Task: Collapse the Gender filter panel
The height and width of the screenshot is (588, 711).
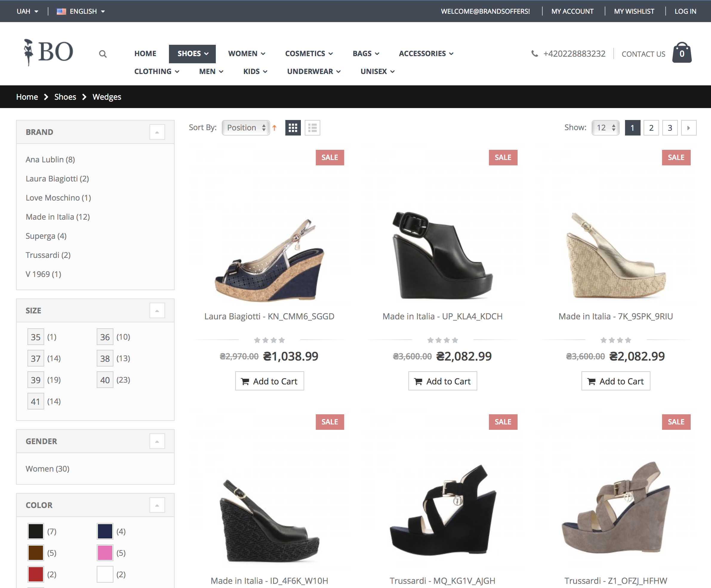Action: pos(157,441)
